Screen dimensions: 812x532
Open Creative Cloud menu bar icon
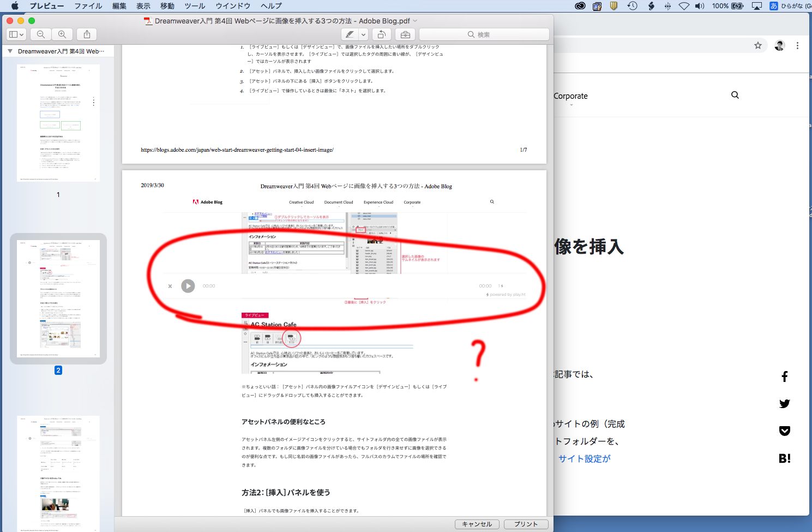point(580,6)
